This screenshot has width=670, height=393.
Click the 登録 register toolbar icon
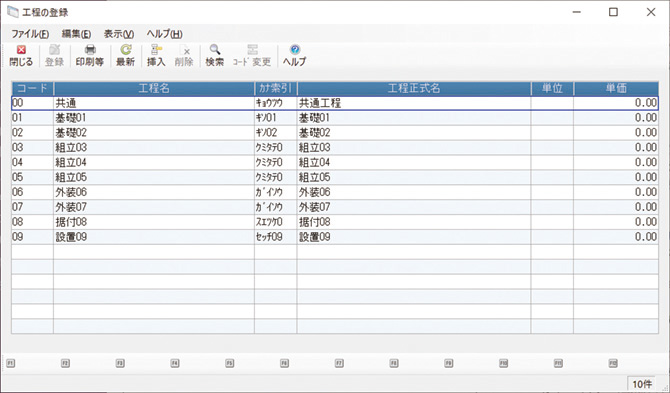(54, 56)
